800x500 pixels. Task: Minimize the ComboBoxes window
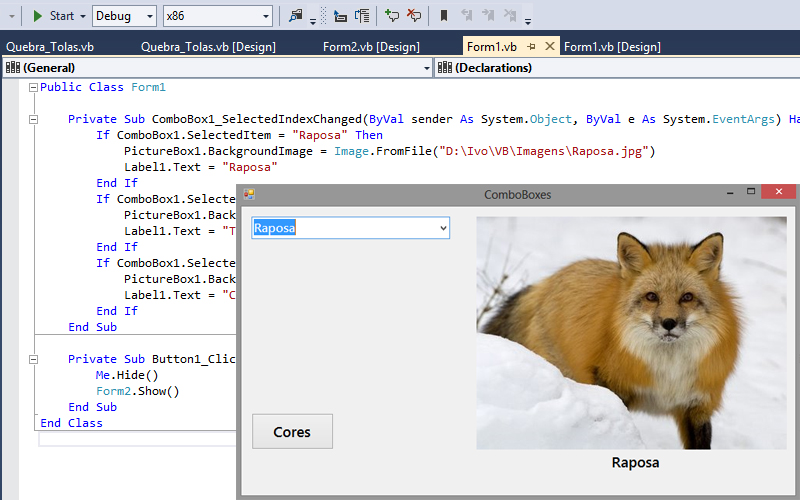tap(730, 192)
